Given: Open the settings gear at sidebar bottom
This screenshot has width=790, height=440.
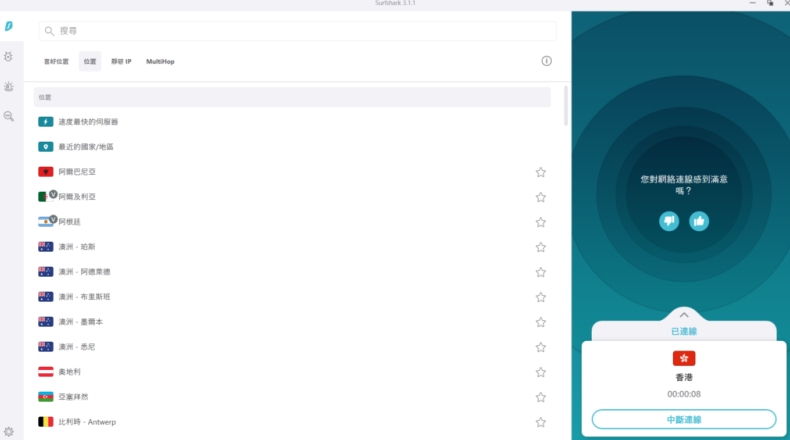Looking at the screenshot, I should click(9, 431).
